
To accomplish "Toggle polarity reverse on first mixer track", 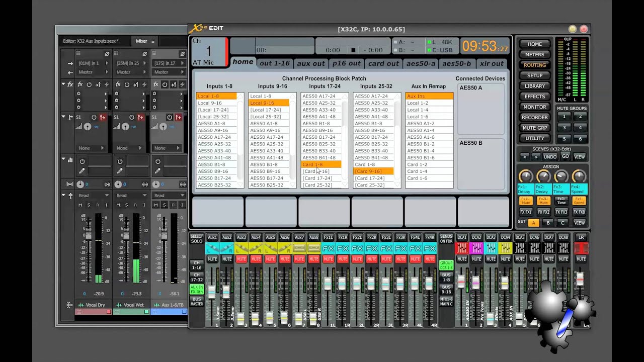I will click(107, 54).
